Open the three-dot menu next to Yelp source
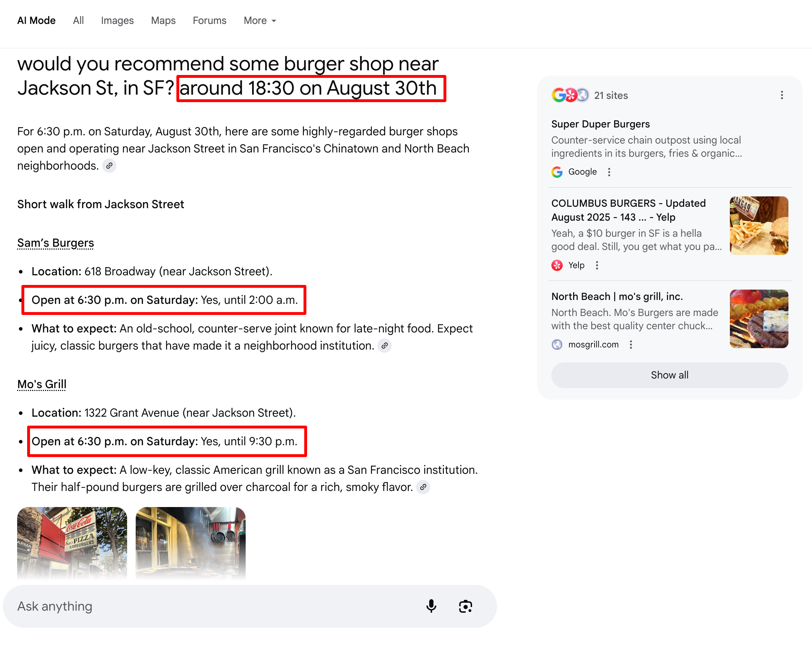This screenshot has height=652, width=812. 597,265
